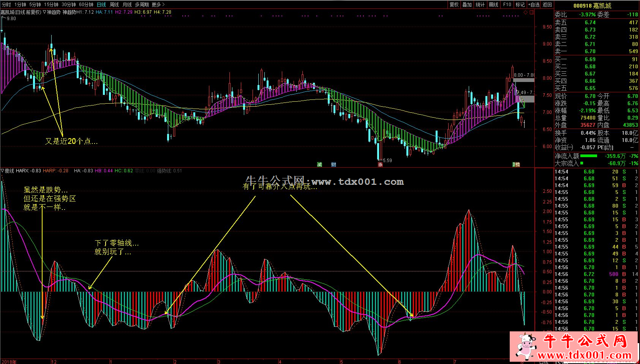Select the 日线 daily period tab

[x=101, y=5]
